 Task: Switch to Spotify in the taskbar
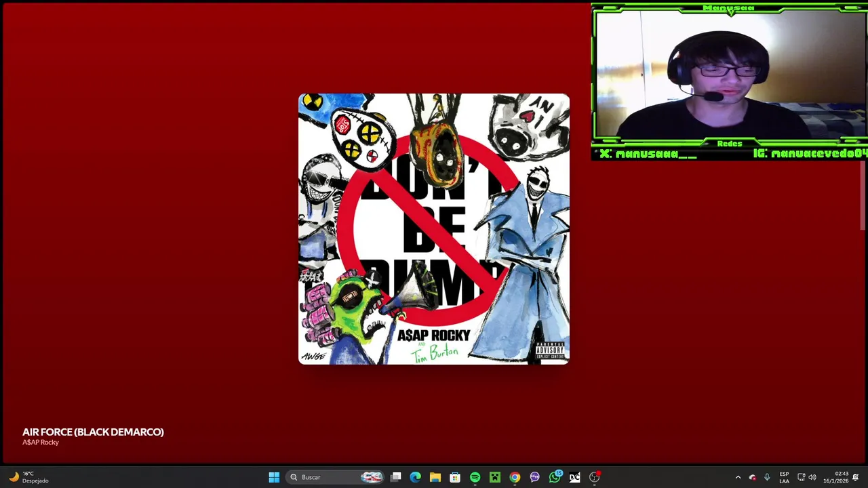tap(475, 477)
